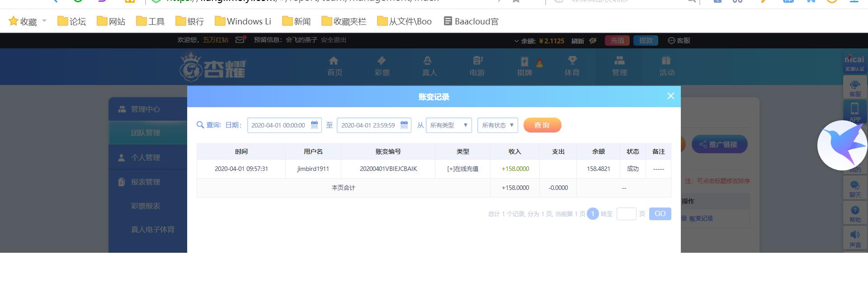
Task: Expand the 所有状态 status dropdown
Action: coord(498,125)
